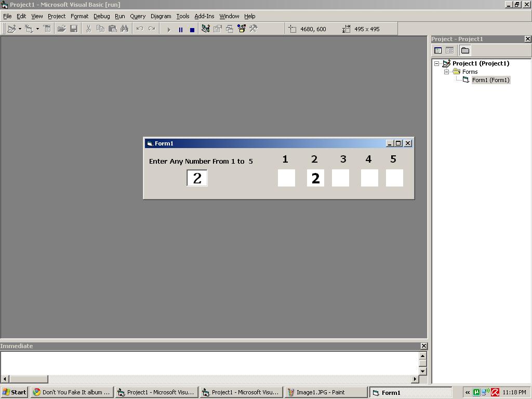The width and height of the screenshot is (532, 399).
Task: Click the white box under number 4
Action: 369,178
